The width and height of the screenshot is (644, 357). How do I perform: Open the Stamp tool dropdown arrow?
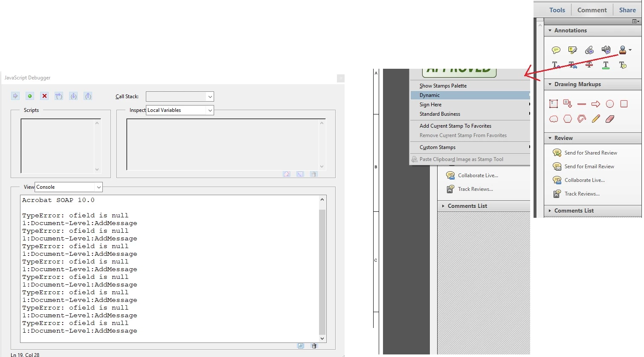630,50
